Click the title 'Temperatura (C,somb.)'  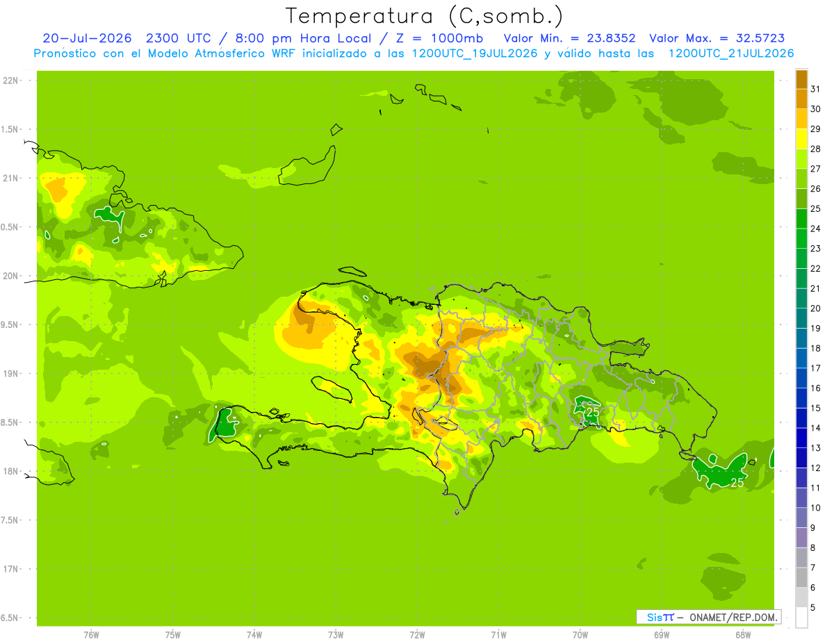tap(425, 16)
